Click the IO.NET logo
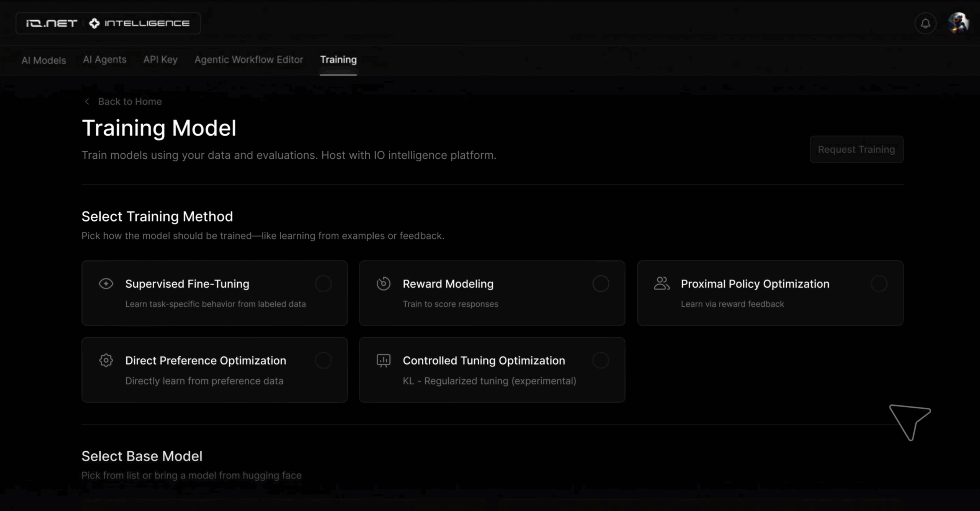 point(52,23)
